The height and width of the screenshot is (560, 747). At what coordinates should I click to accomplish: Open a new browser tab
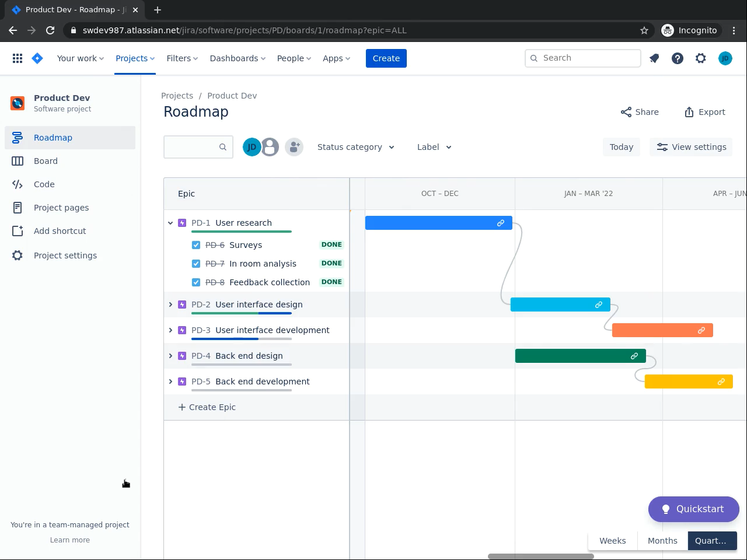pos(158,10)
